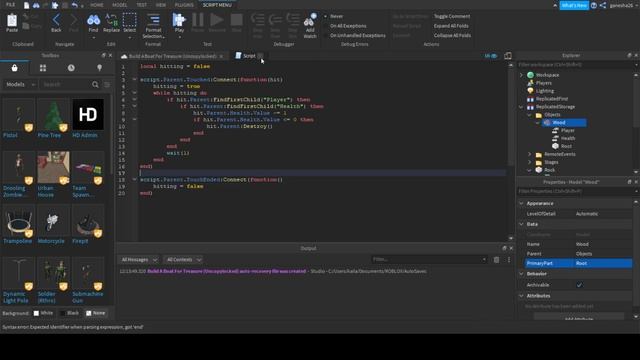Click the Output filter input field
Image resolution: width=640 pixels, height=360 pixels.
click(x=429, y=260)
